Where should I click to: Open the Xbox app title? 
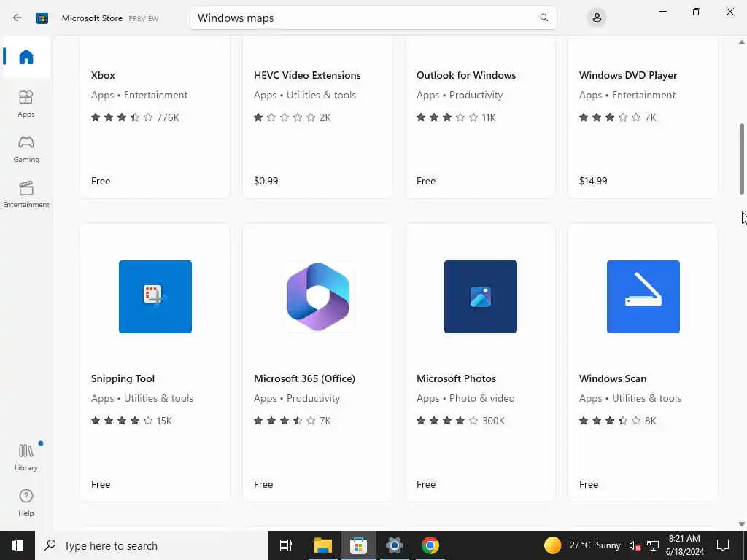(103, 75)
